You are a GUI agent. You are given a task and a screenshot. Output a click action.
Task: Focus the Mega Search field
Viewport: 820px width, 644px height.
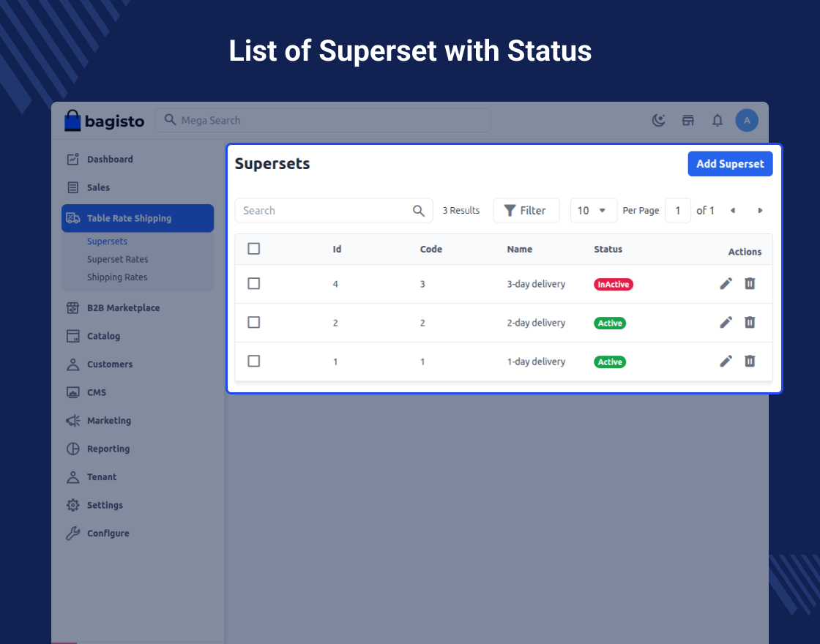pos(323,121)
